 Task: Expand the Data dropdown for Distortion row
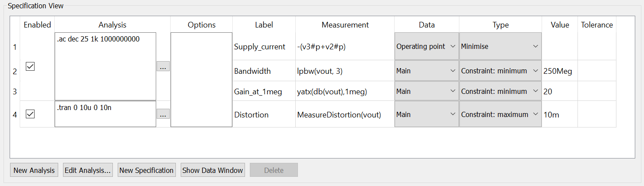point(427,114)
